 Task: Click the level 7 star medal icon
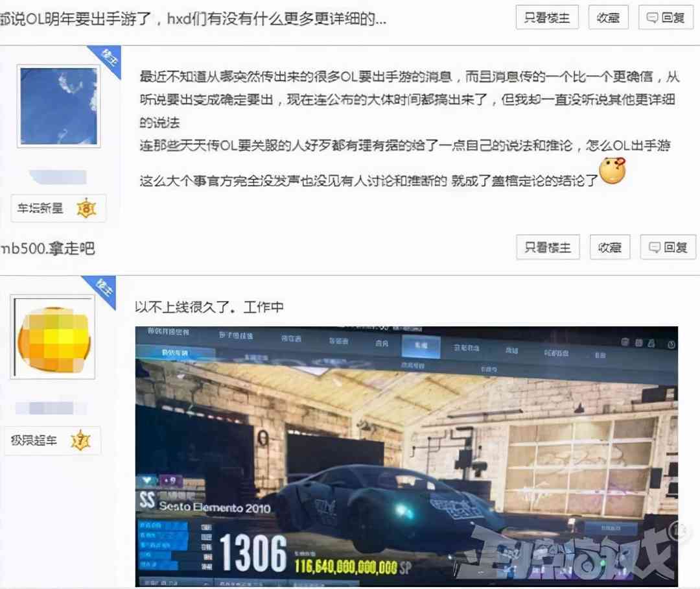(x=80, y=440)
